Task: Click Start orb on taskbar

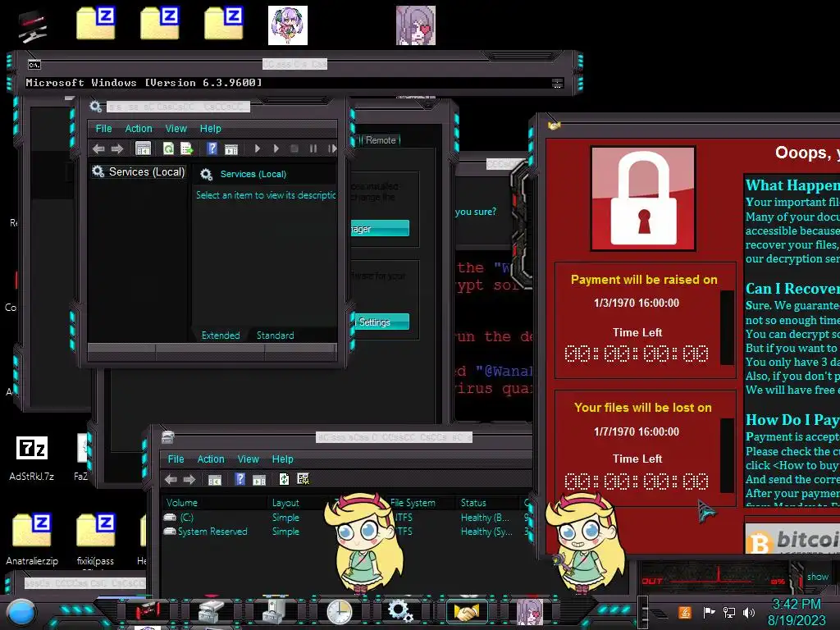Action: [x=21, y=612]
